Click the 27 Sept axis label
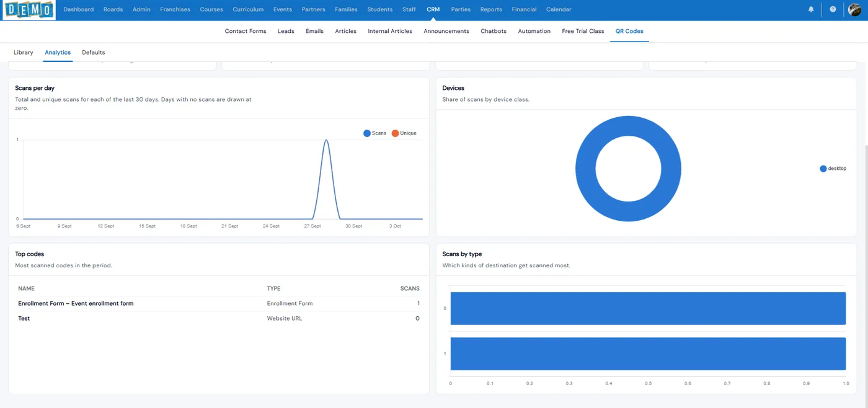868x408 pixels. (312, 226)
